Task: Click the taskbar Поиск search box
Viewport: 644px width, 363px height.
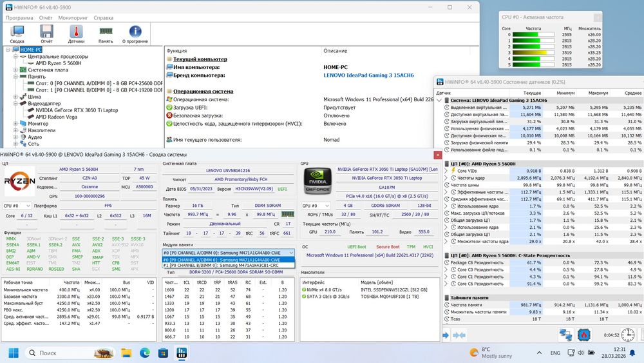Action: (71, 353)
